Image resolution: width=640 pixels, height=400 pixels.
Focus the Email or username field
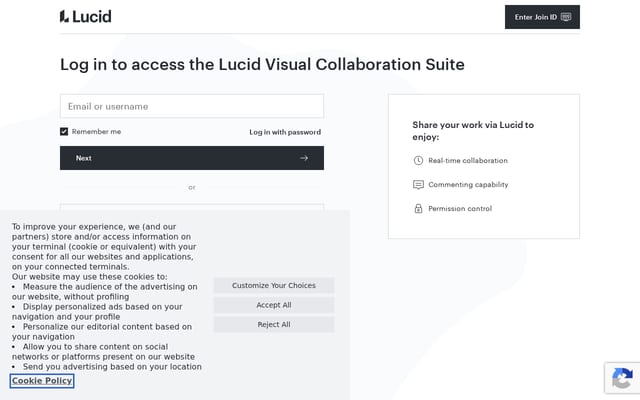[192, 106]
